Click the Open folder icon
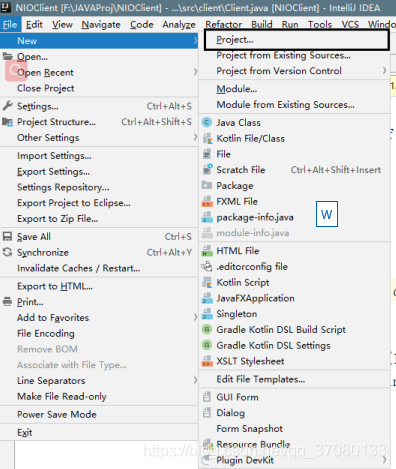396x469 pixels. pyautogui.click(x=7, y=56)
